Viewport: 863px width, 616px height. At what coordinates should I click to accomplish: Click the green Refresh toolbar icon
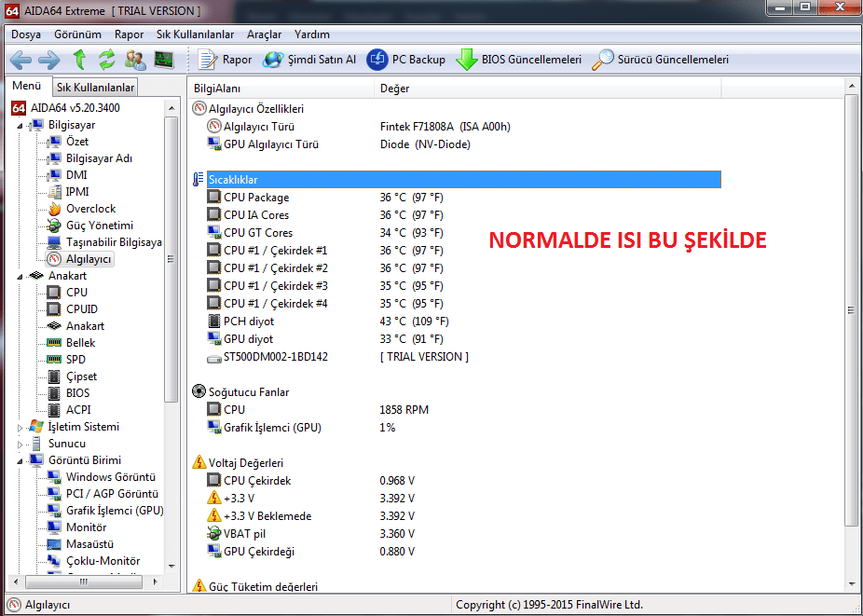[107, 60]
